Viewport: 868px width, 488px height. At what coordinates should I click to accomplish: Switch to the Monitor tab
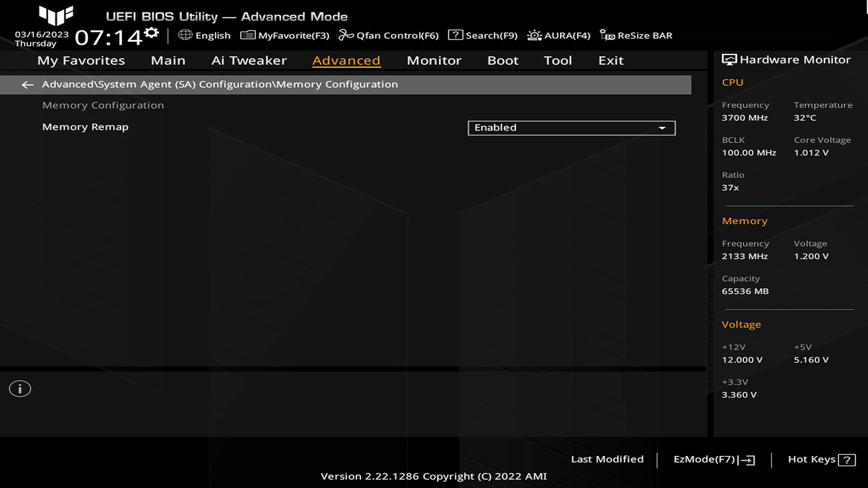[434, 61]
